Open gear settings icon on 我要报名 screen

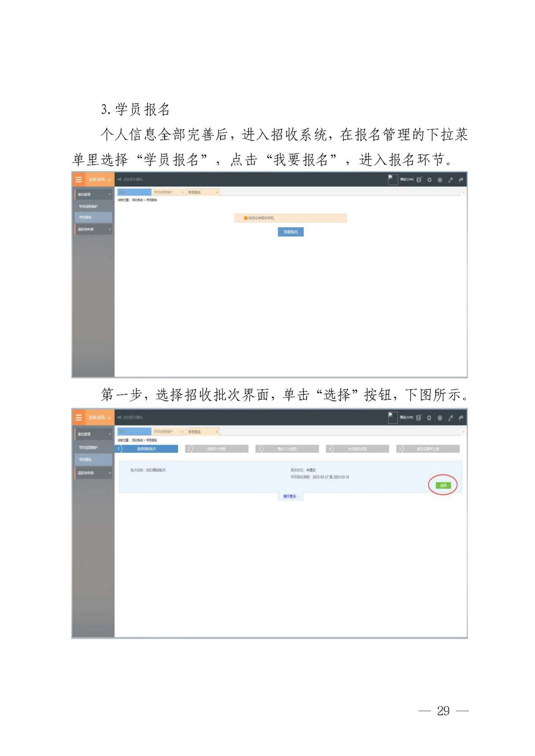click(x=430, y=180)
